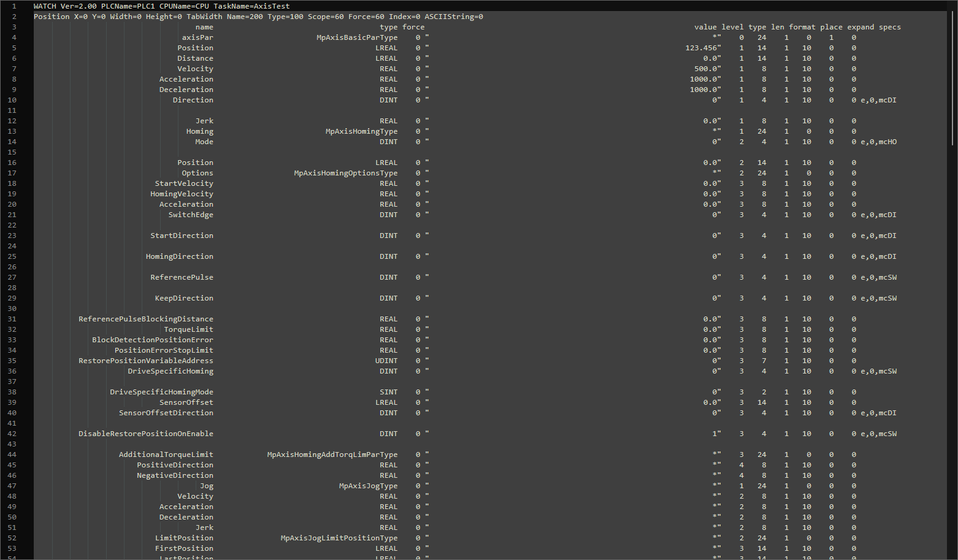Select the 'PLCName=PLC1' text

tap(128, 6)
